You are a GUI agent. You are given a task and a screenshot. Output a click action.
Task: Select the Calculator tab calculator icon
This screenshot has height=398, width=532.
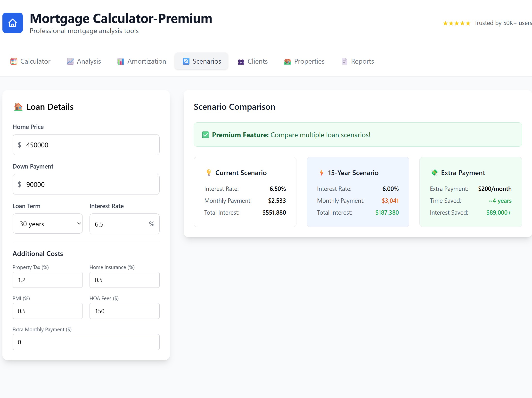pyautogui.click(x=14, y=61)
